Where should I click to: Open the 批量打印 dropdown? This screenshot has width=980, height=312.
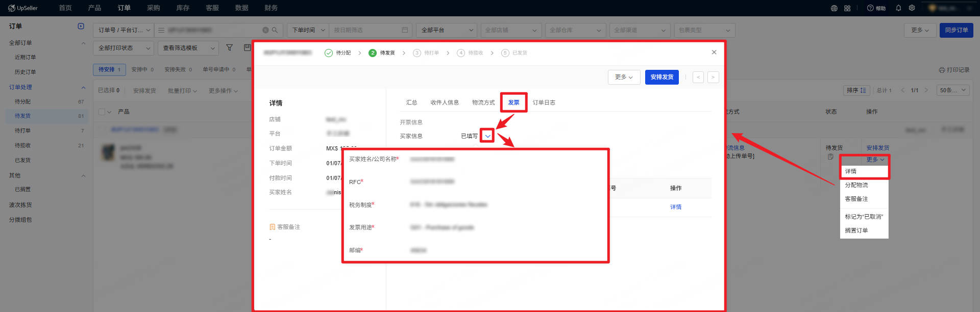[x=182, y=91]
